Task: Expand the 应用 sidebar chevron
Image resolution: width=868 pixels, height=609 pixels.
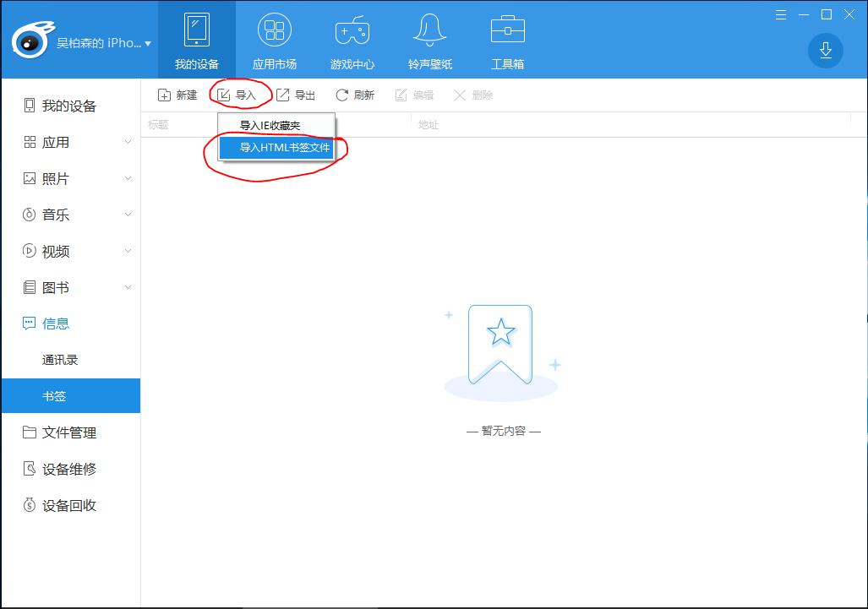Action: (128, 142)
